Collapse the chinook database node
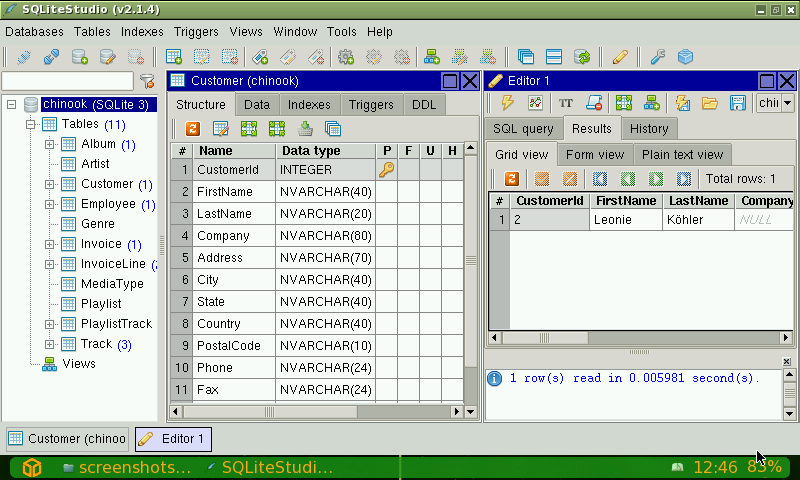This screenshot has width=800, height=480. click(x=11, y=105)
